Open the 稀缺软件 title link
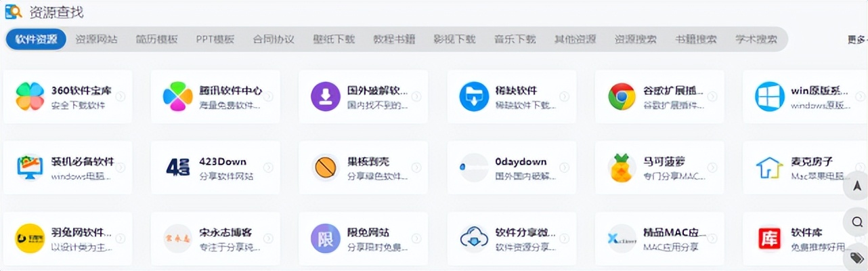The height and width of the screenshot is (271, 868). 517,91
